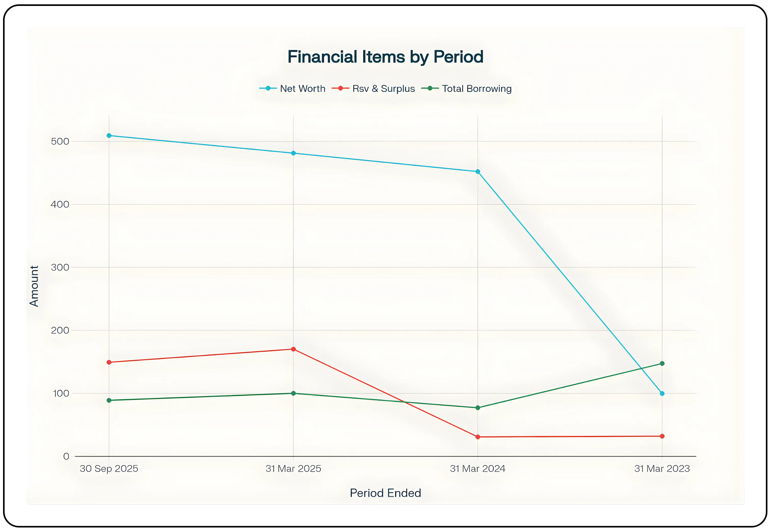Select Rsv & Surplus peak at 31 Mar 2025

(x=293, y=349)
